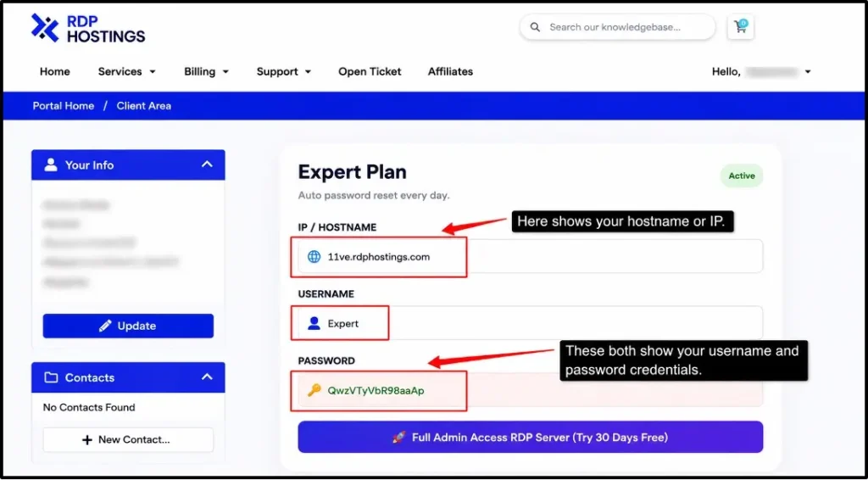Click the rocket icon on the RDP banner

click(398, 438)
